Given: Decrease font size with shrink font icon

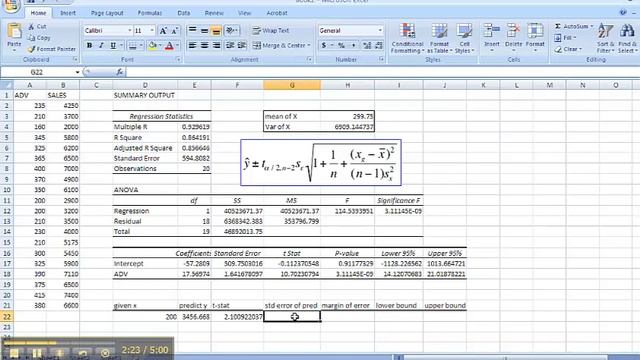Looking at the screenshot, I should (x=174, y=31).
